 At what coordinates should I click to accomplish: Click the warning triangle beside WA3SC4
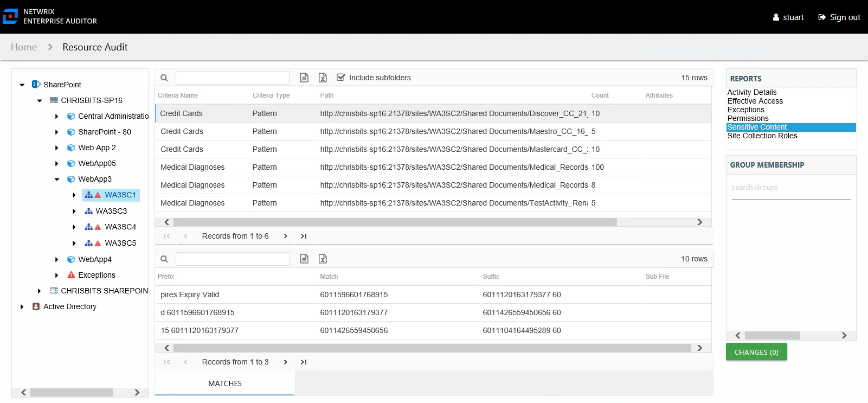(x=98, y=227)
